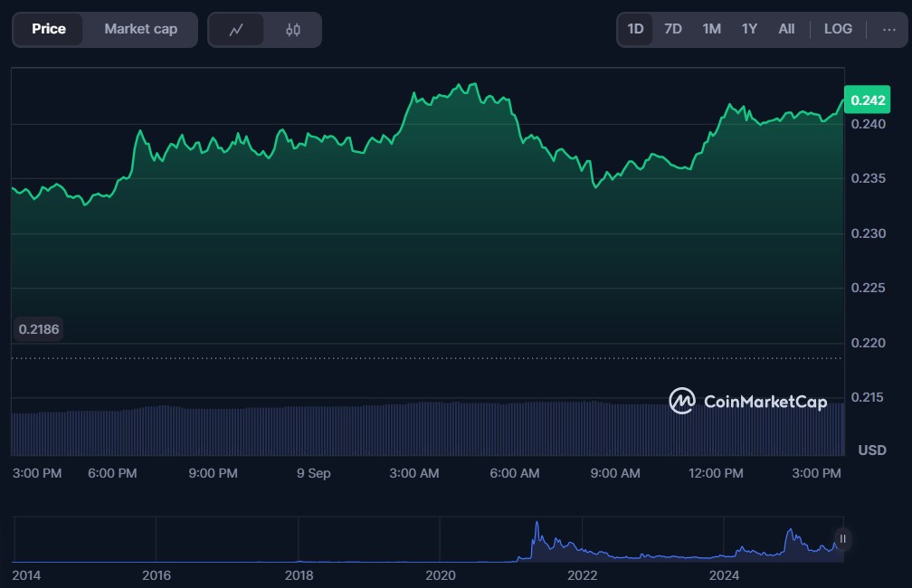The image size is (912, 588).
Task: Click the USD currency label
Action: [871, 450]
